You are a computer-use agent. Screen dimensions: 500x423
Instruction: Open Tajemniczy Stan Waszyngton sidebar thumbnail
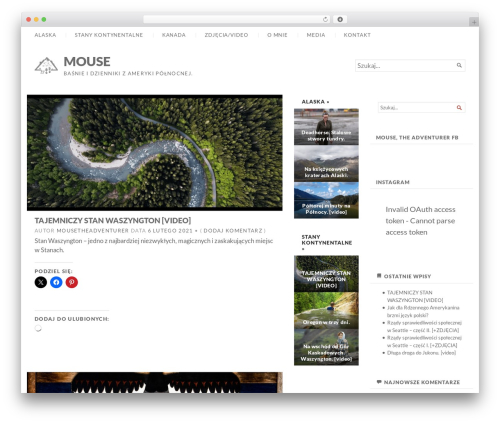click(326, 274)
